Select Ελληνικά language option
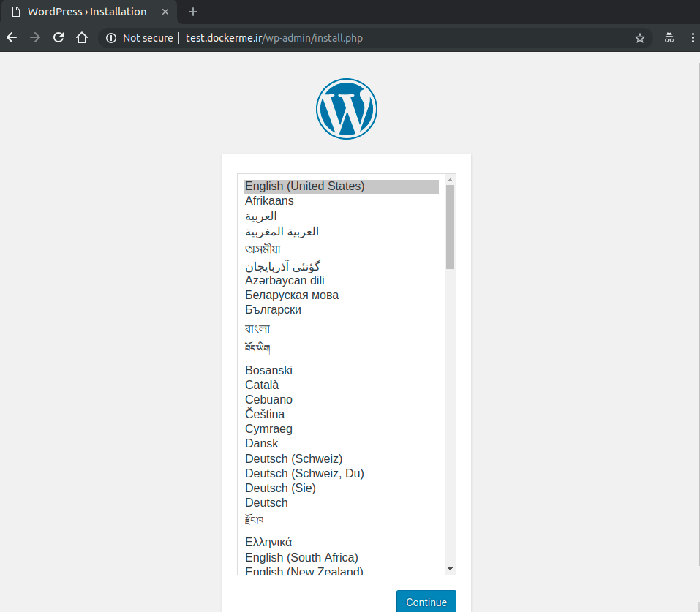This screenshot has width=700, height=612. 341,543
